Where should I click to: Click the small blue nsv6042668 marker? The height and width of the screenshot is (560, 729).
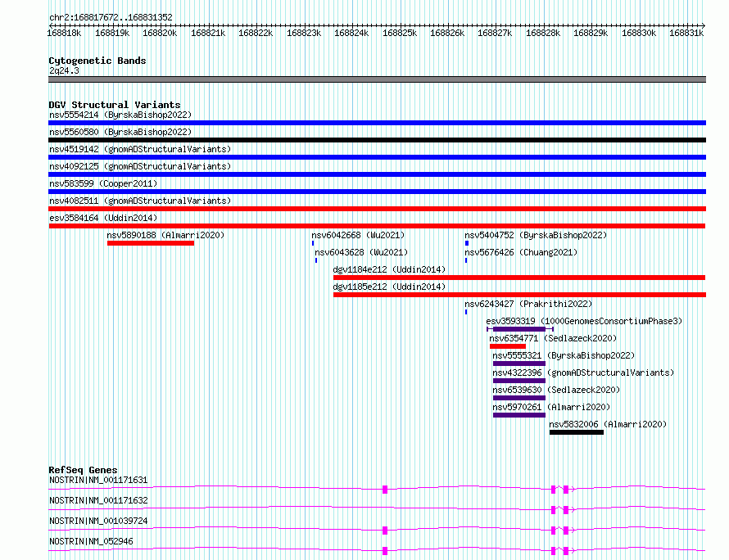coord(313,243)
